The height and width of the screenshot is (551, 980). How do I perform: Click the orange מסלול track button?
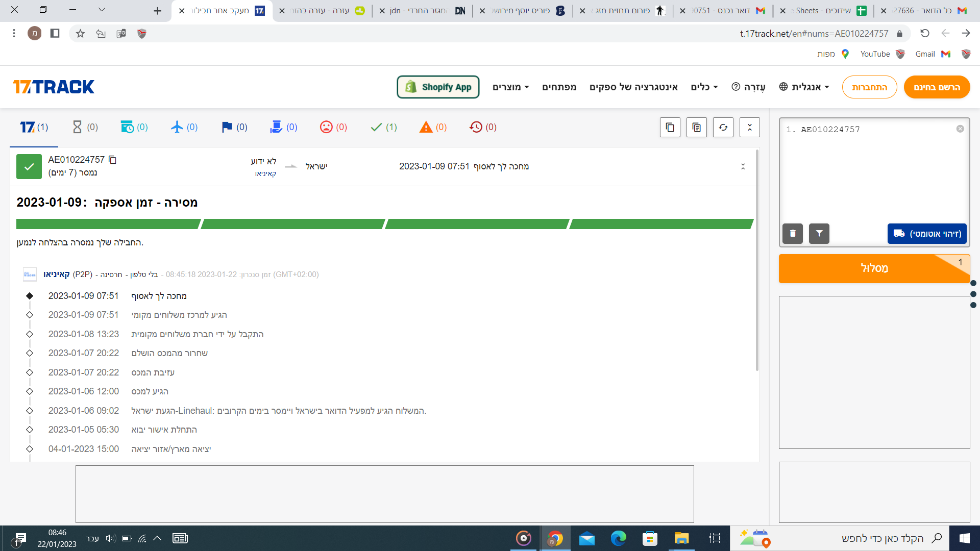tap(874, 268)
